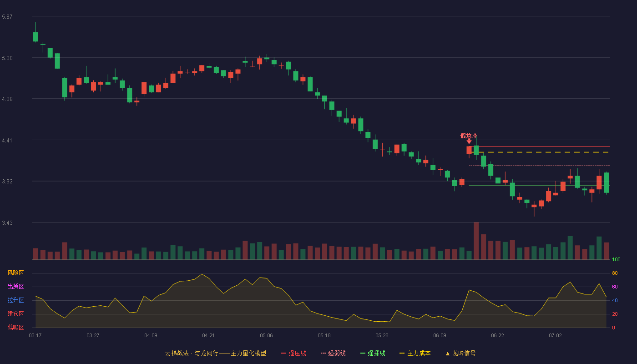Screen dimensions: 637x364
Task: Click the 假龙吟 annotation label
Action: (469, 136)
